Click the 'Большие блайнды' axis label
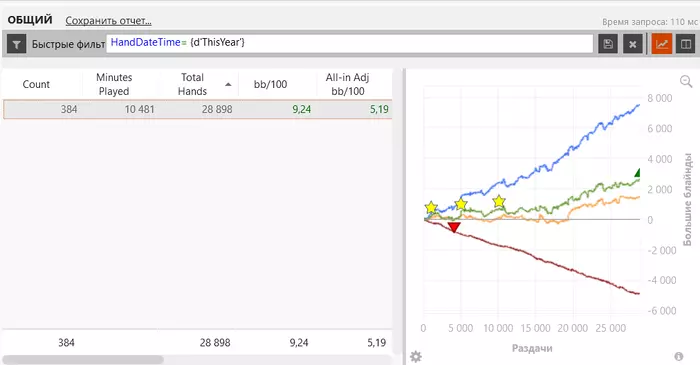Viewport: 700px width, 365px height. tap(688, 199)
